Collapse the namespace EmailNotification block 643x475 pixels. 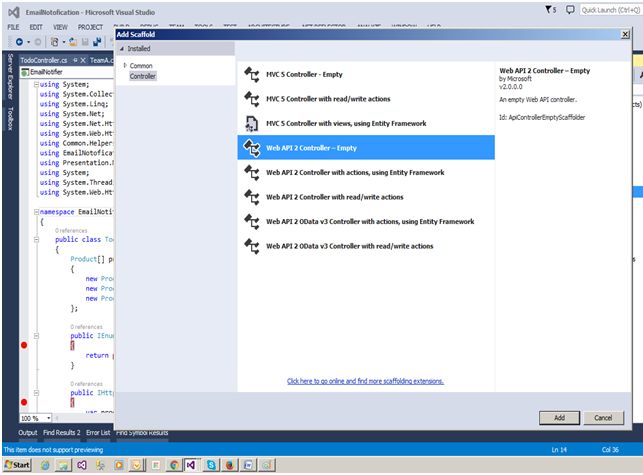36,212
